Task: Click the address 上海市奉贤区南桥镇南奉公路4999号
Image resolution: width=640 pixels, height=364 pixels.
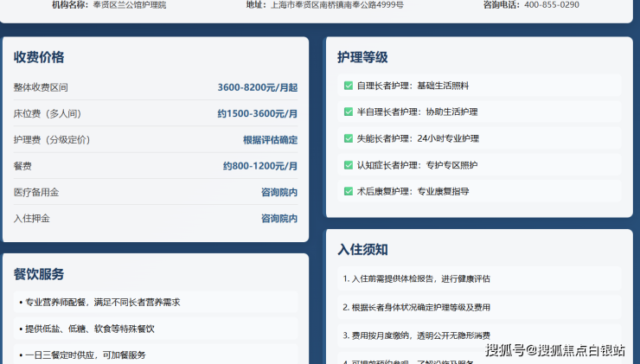Action: [x=337, y=5]
